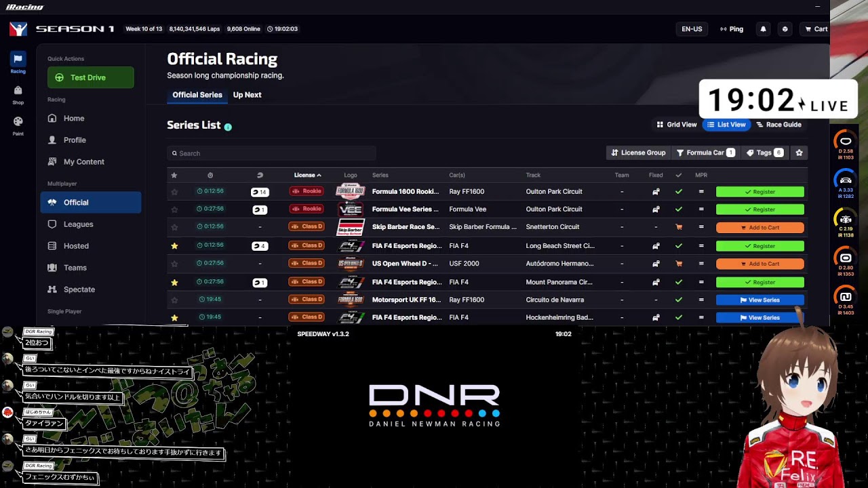Screen dimensions: 868x488
Task: Open Spectate in the sidebar
Action: click(x=91, y=289)
